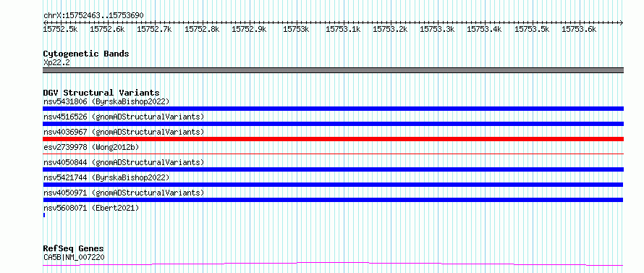Open the CA5B|NM_007220 gene label
Image resolution: width=644 pixels, height=273 pixels.
[74, 257]
